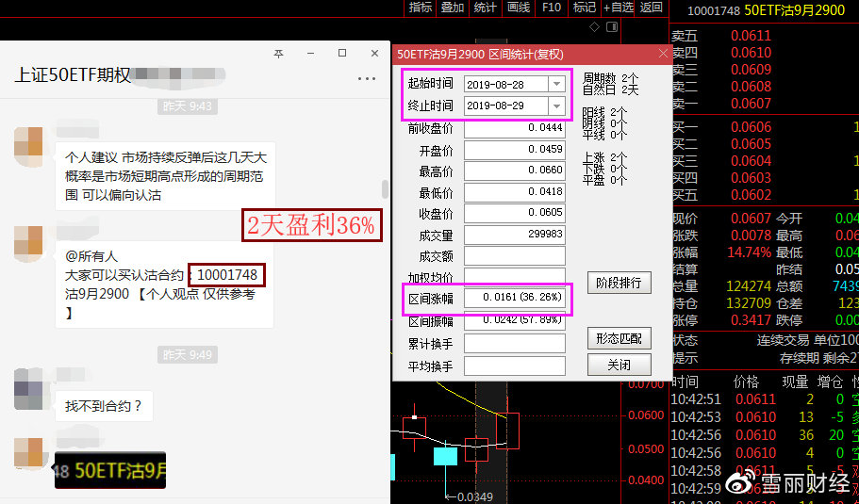Click 卖四 price 0.0610

[x=751, y=53]
